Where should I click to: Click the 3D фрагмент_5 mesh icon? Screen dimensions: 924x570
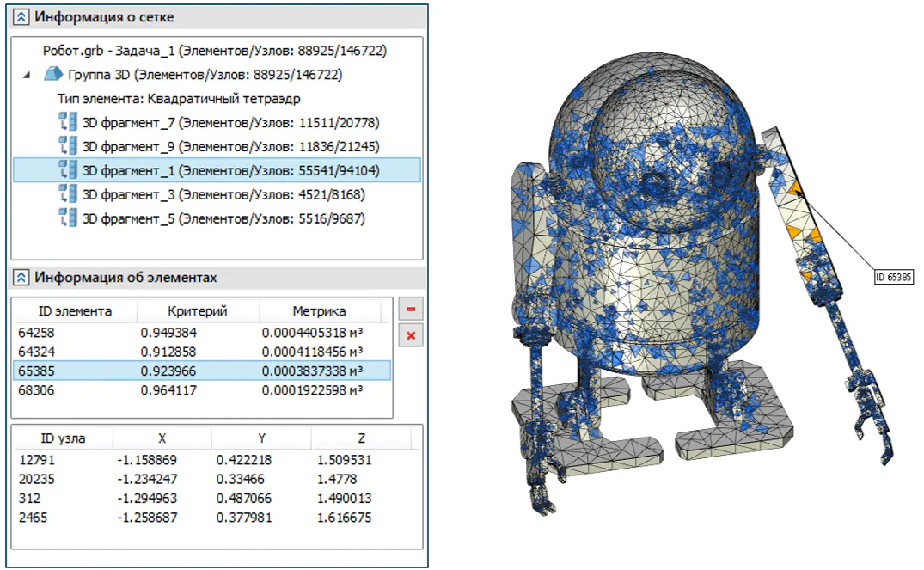click(x=68, y=218)
